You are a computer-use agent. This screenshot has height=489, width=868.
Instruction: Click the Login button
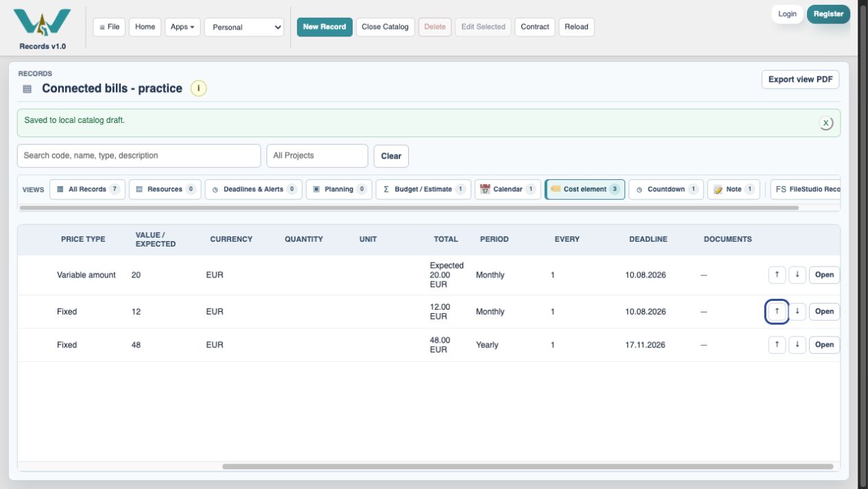[x=788, y=14]
